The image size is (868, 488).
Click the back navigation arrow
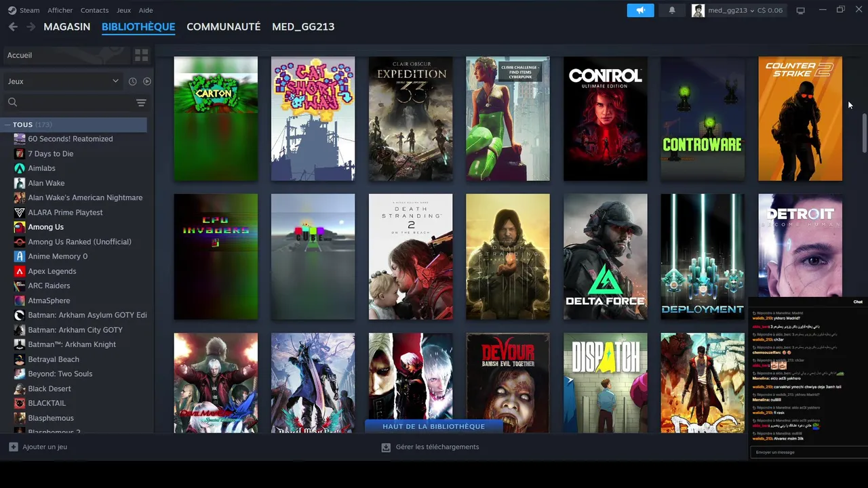coord(13,26)
